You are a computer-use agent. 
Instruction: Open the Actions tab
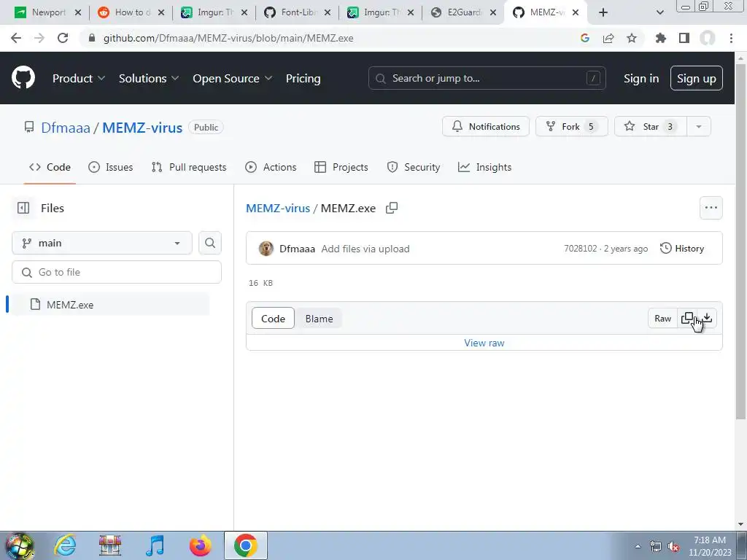tap(271, 167)
